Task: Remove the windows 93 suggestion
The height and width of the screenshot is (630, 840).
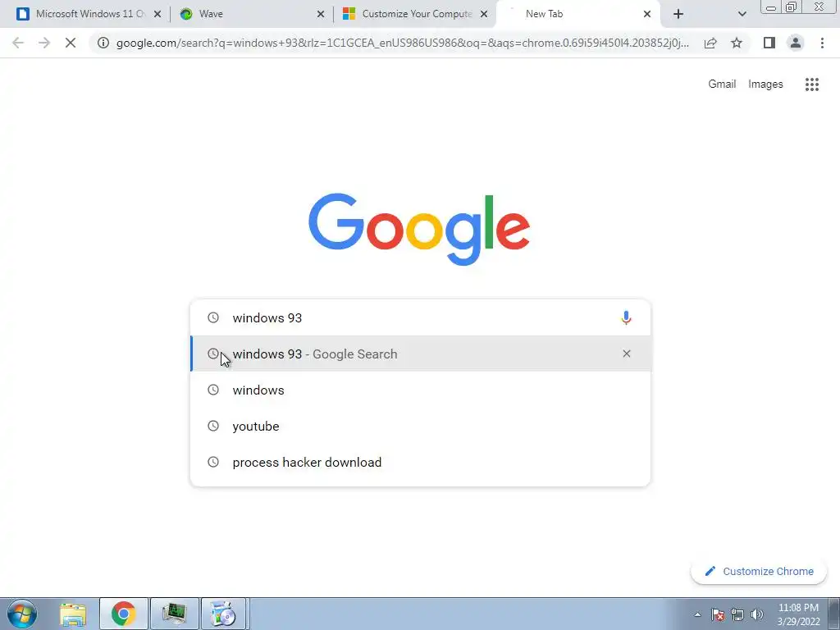Action: pyautogui.click(x=626, y=354)
